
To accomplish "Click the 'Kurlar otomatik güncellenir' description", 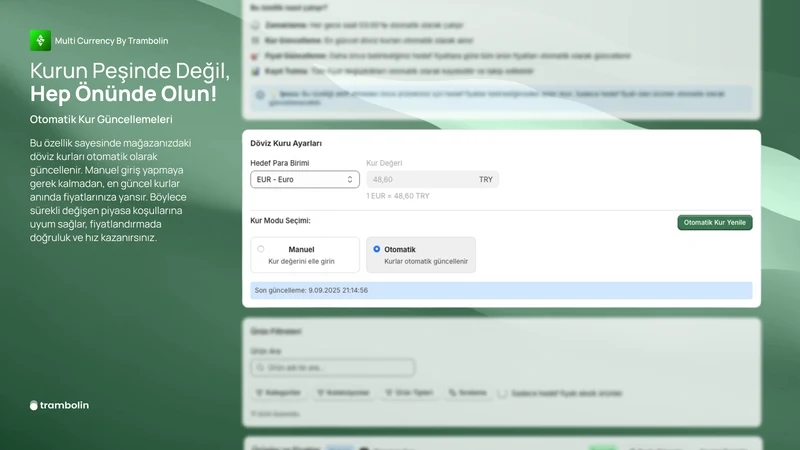I will click(x=426, y=261).
